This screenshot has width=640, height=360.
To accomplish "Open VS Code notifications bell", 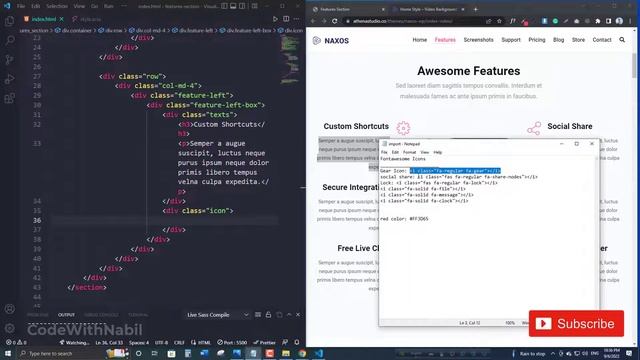I will click(297, 342).
